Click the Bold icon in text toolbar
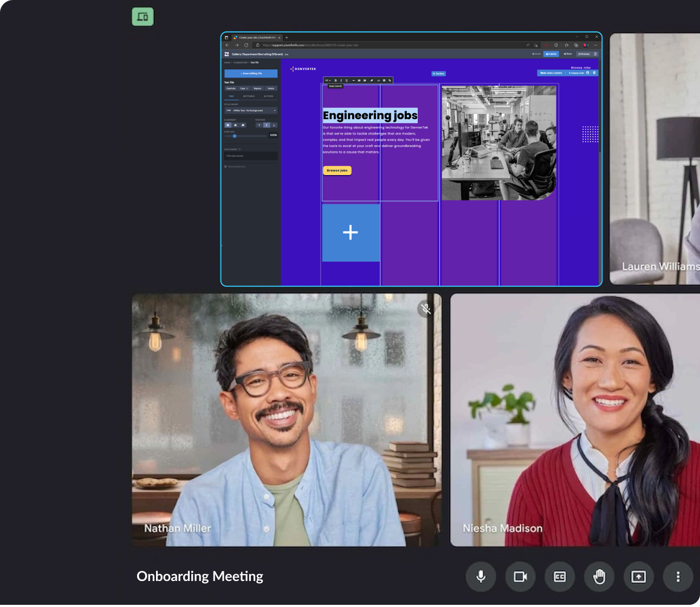The width and height of the screenshot is (700, 607). (335, 80)
